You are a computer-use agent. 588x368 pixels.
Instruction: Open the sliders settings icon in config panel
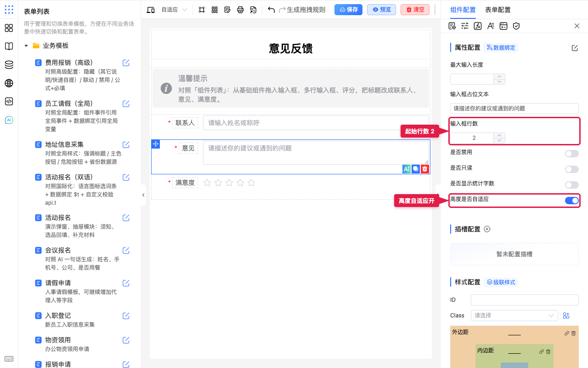[465, 26]
